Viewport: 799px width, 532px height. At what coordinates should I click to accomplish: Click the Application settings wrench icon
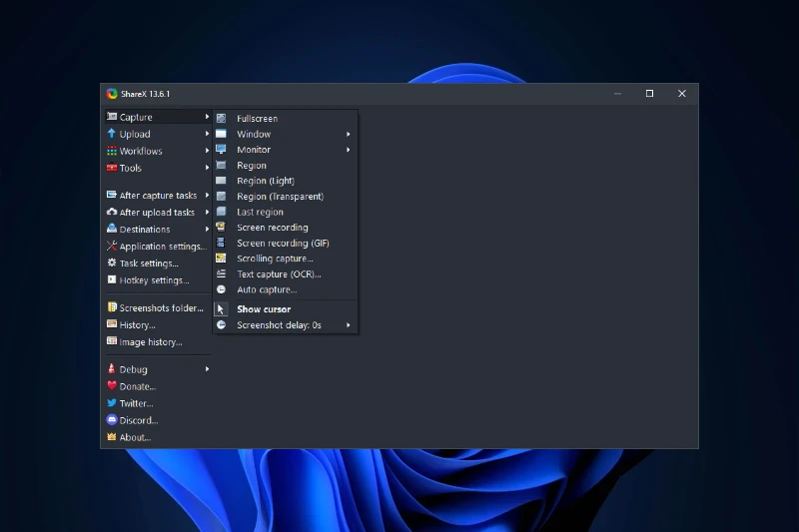pyautogui.click(x=112, y=246)
